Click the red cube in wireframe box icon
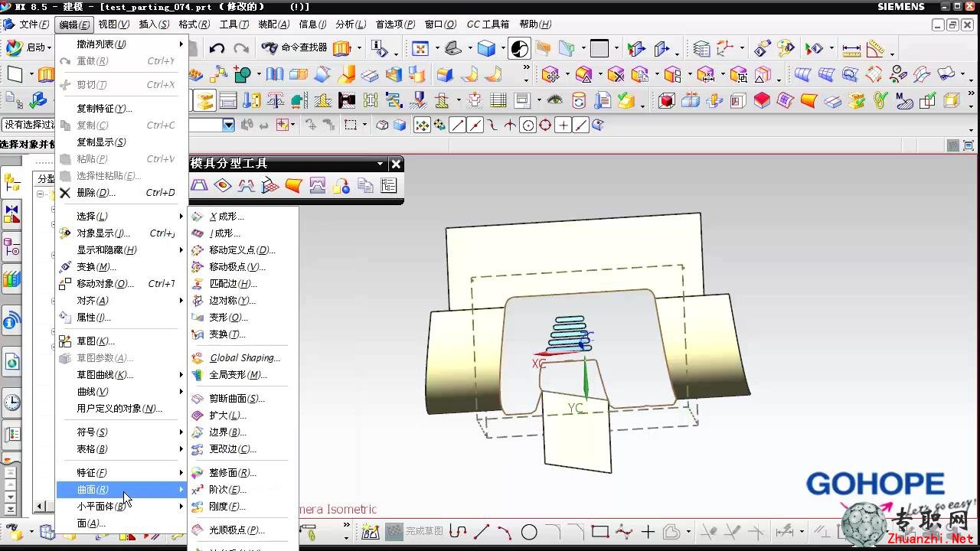The width and height of the screenshot is (980, 551). pos(666,100)
